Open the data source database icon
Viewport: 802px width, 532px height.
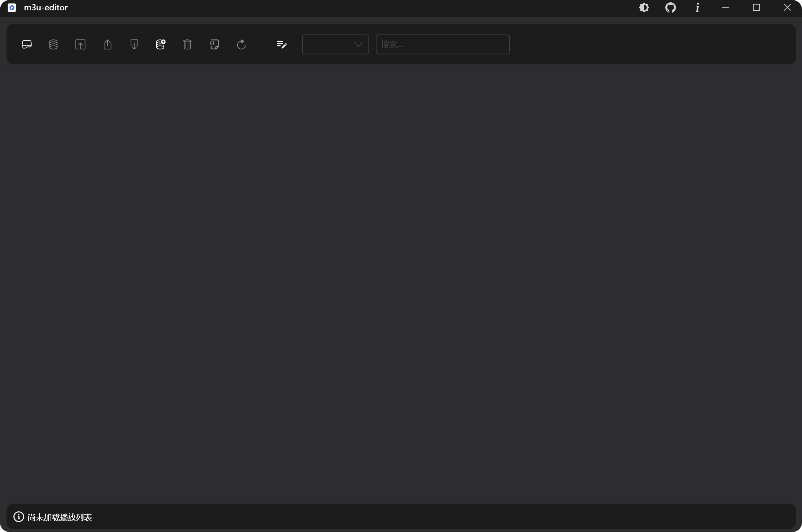[53, 44]
